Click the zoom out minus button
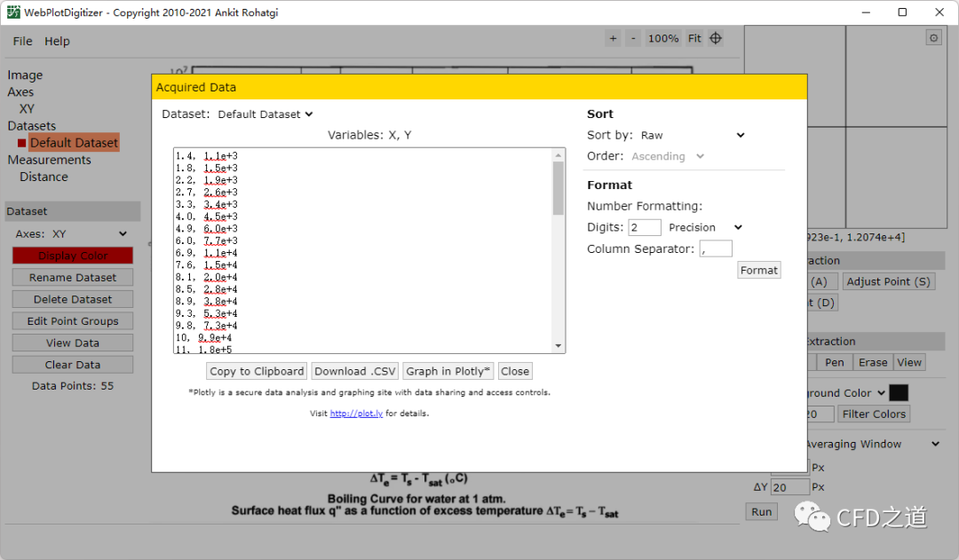The width and height of the screenshot is (959, 560). click(633, 38)
